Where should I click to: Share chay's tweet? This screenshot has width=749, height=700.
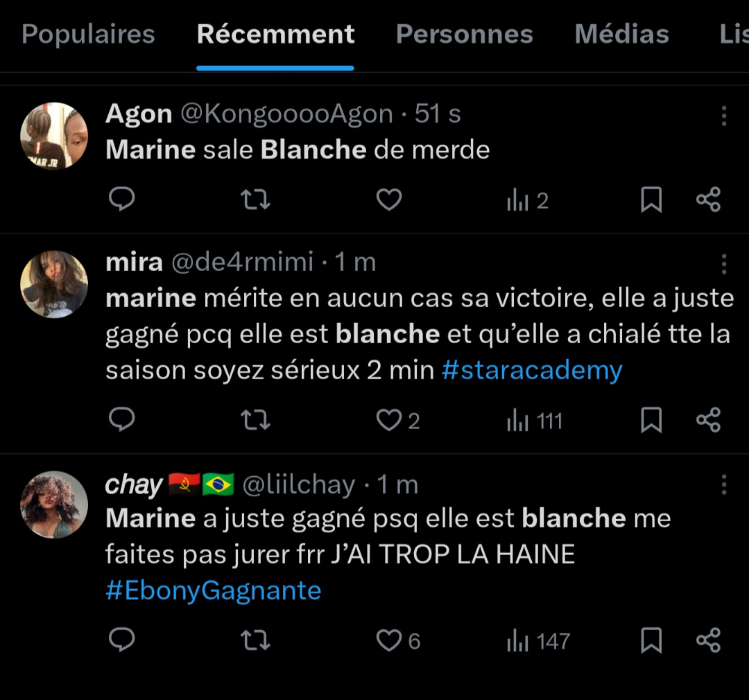708,640
